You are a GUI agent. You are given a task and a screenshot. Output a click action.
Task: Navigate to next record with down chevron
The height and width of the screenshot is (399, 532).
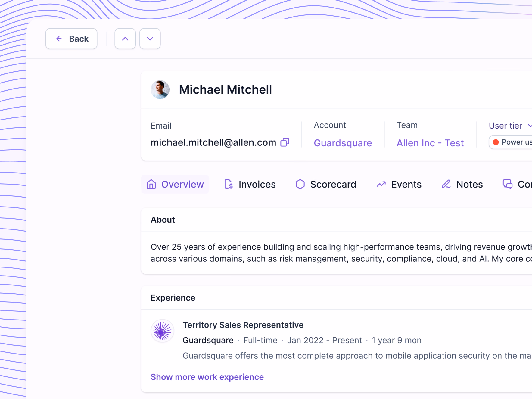(150, 39)
